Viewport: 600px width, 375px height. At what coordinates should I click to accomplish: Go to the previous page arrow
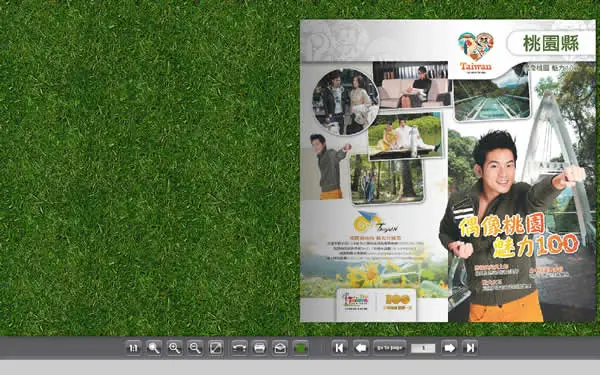pos(361,348)
